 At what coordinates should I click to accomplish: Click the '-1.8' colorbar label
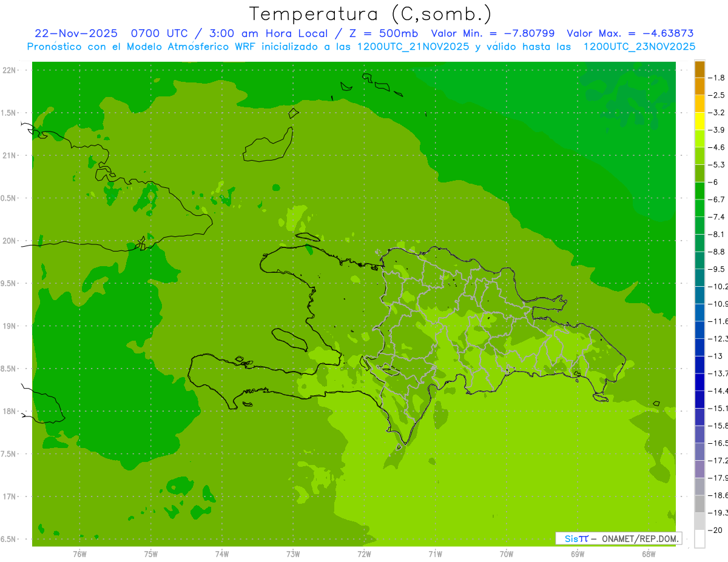point(716,78)
